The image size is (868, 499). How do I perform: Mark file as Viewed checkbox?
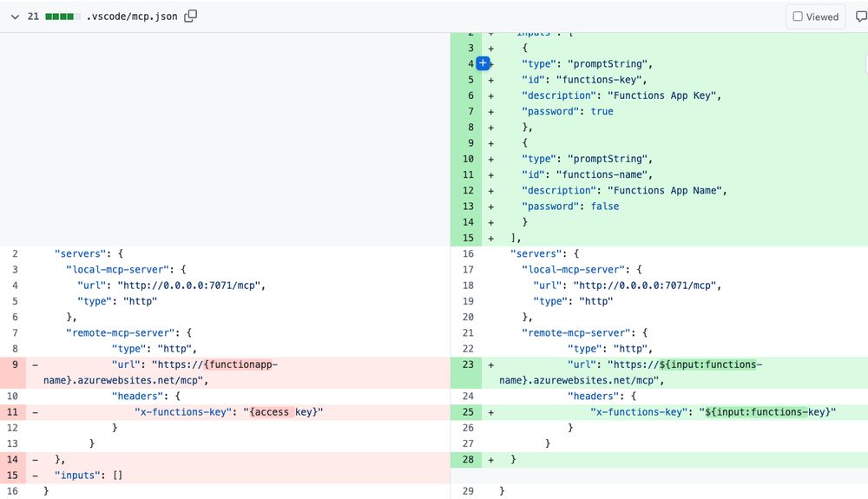point(798,16)
